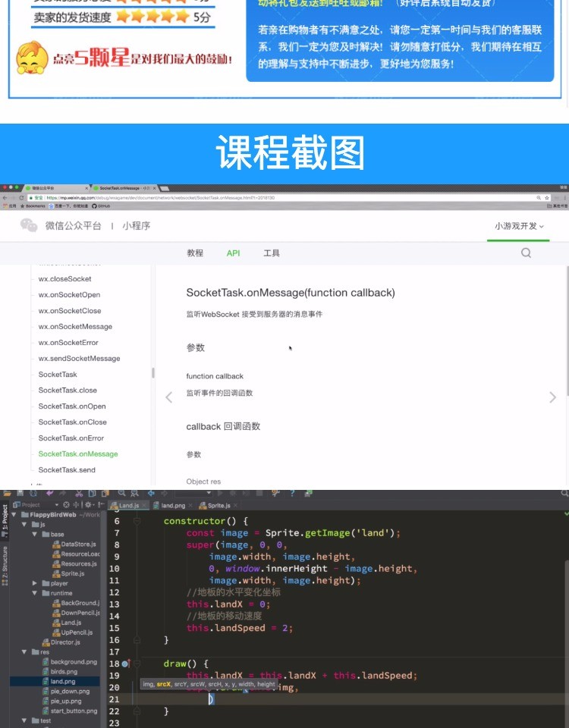Click the Find magnifier icon in IDE toolbar
Viewport: 569px width, 728px height.
[x=121, y=493]
